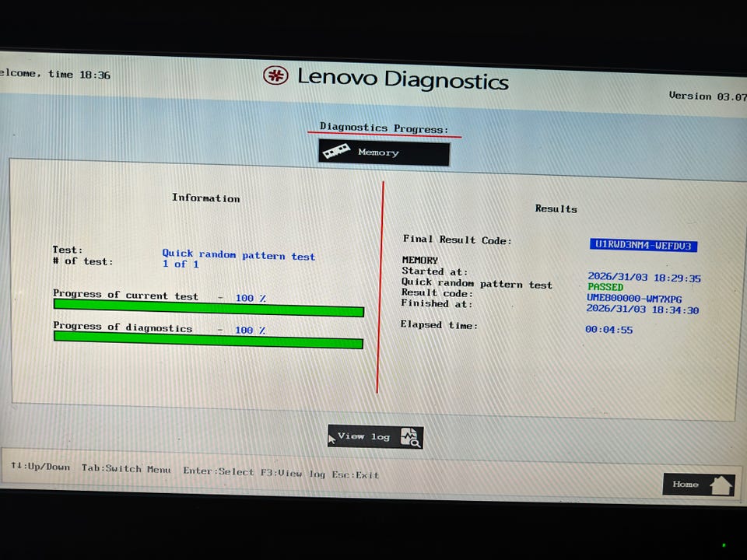Click the Progress of current test bar
The image size is (747, 560).
[209, 308]
